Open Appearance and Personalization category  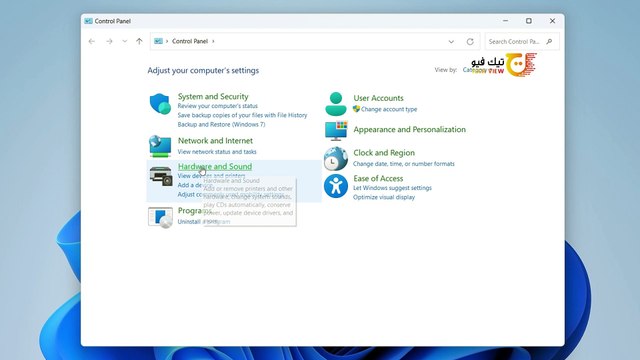[409, 129]
